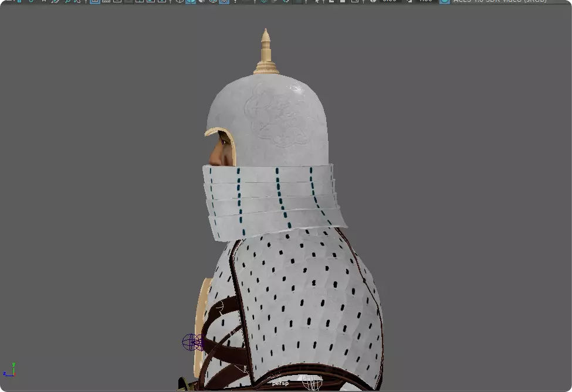This screenshot has width=572, height=392.
Task: Select the golden spike finial on helmet
Action: (x=266, y=52)
